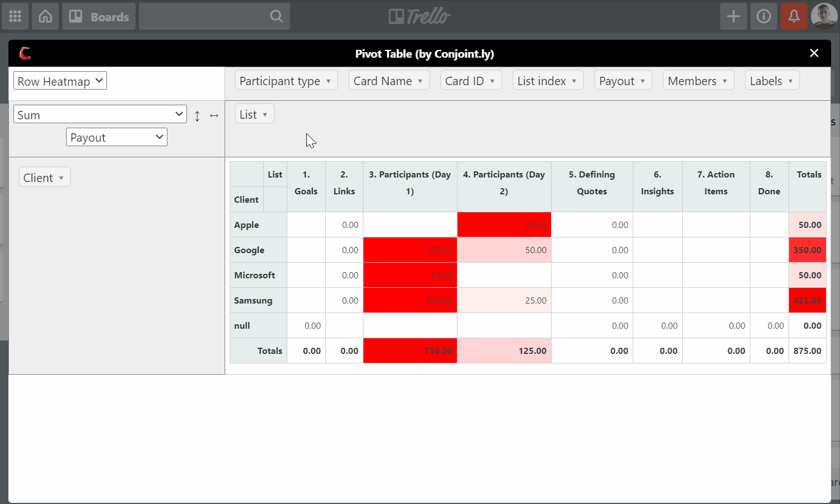Viewport: 840px width, 504px height.
Task: Select the Microsoft row label
Action: point(258,275)
